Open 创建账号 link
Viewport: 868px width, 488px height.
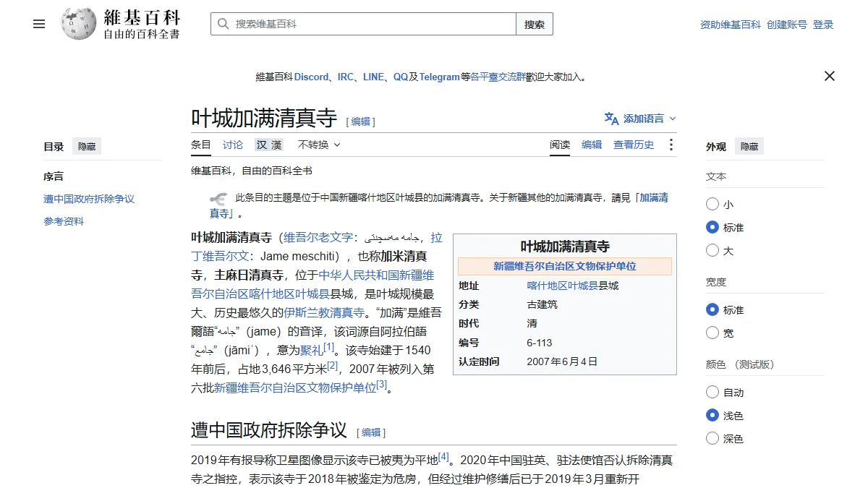coord(787,25)
